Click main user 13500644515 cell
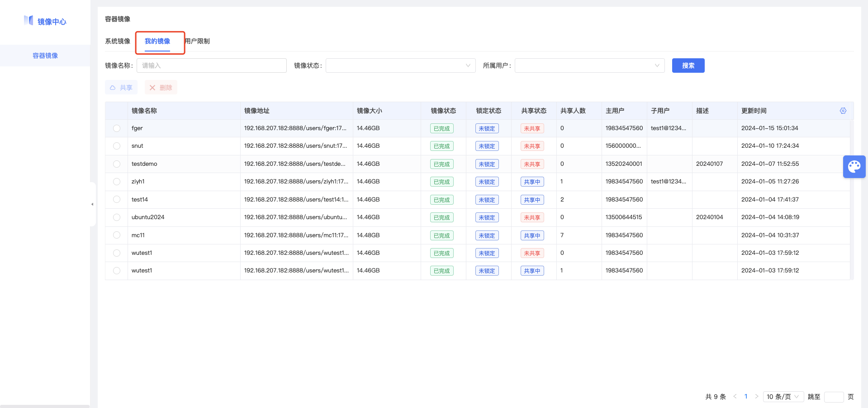This screenshot has height=408, width=868. coord(624,217)
